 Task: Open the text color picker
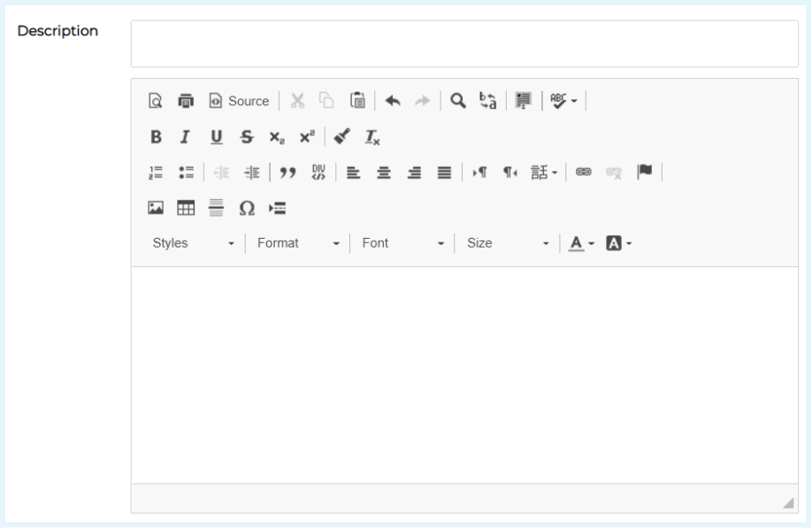click(x=581, y=243)
